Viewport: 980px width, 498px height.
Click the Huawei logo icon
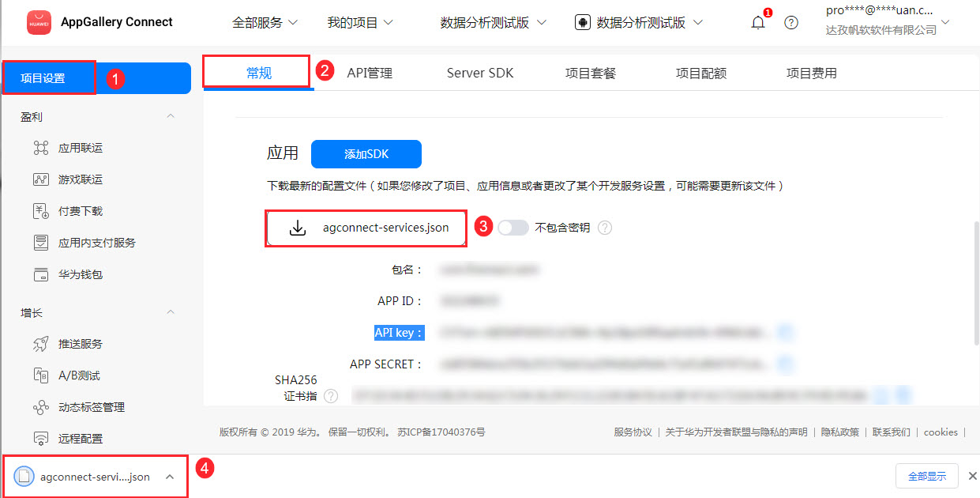pyautogui.click(x=39, y=22)
